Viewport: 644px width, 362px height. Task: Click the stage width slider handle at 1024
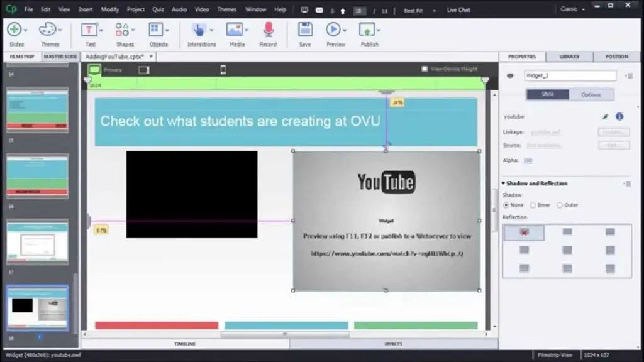coord(87,80)
